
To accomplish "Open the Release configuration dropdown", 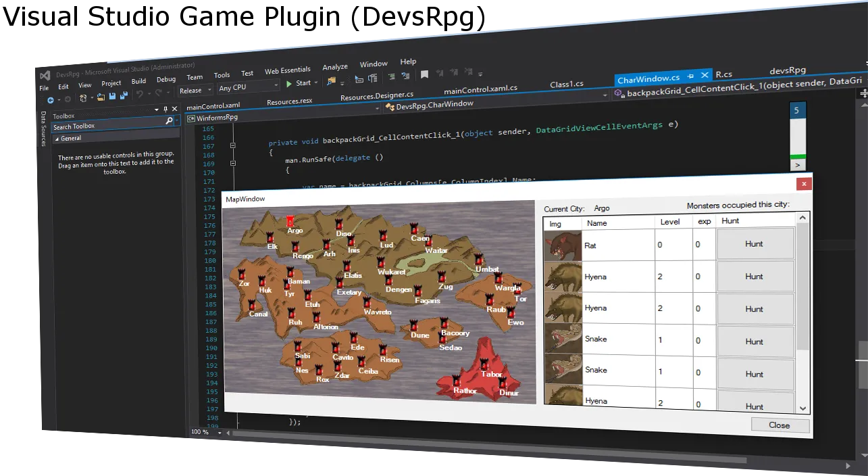I will 195,90.
